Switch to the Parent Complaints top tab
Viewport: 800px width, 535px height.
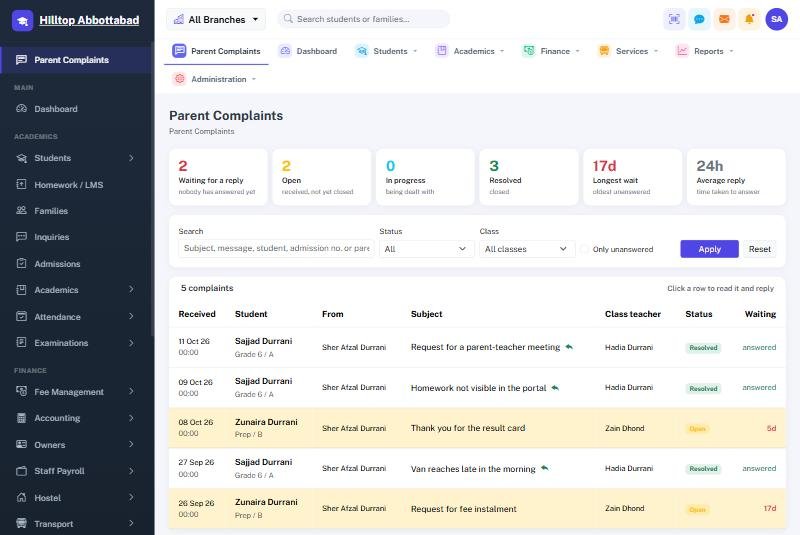(x=216, y=51)
